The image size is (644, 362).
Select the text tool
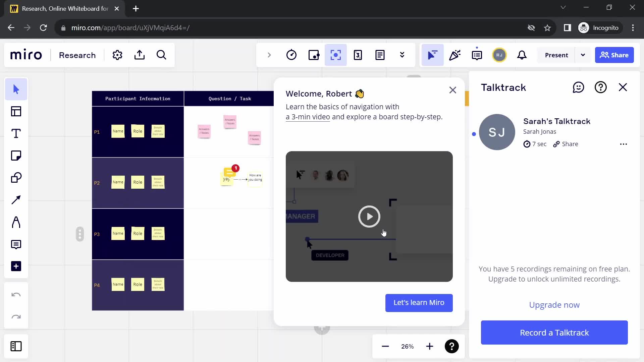(x=16, y=133)
